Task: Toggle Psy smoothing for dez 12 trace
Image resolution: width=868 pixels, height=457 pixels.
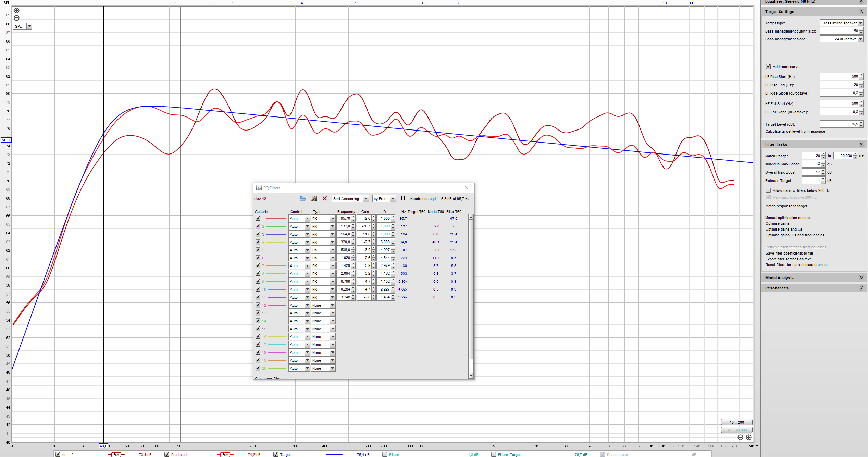Action: (116, 455)
